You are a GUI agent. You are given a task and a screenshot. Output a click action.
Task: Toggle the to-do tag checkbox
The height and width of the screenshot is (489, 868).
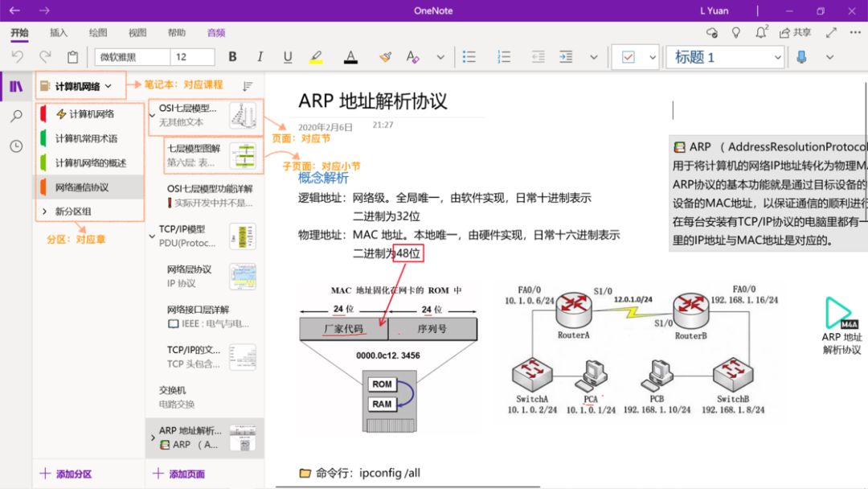[x=628, y=57]
